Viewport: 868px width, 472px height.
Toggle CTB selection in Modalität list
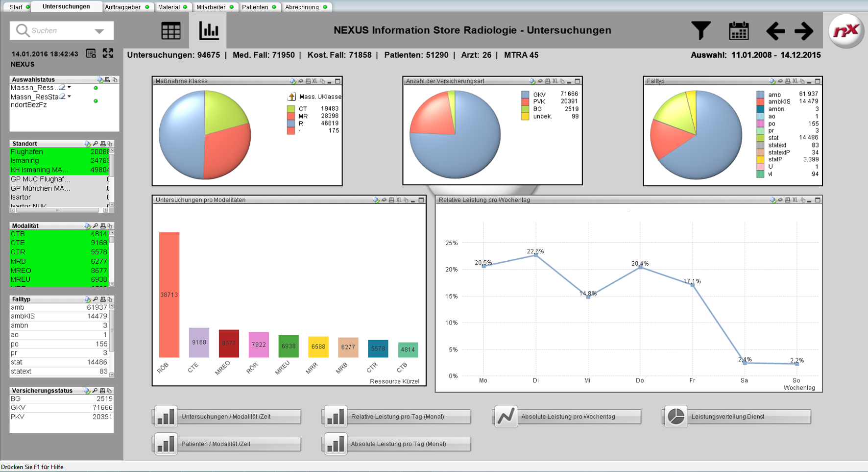click(59, 234)
